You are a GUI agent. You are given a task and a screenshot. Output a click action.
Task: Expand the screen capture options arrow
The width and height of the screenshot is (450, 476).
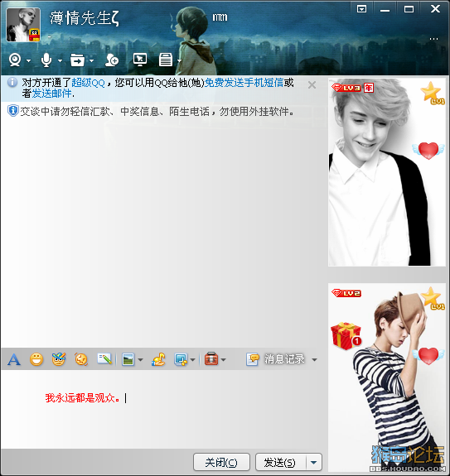(192, 360)
